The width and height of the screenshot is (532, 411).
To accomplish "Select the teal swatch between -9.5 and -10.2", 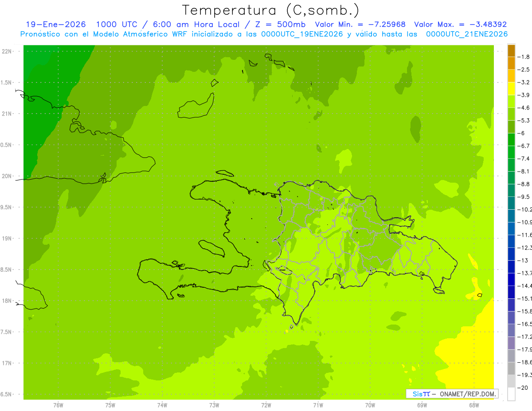I will click(511, 203).
